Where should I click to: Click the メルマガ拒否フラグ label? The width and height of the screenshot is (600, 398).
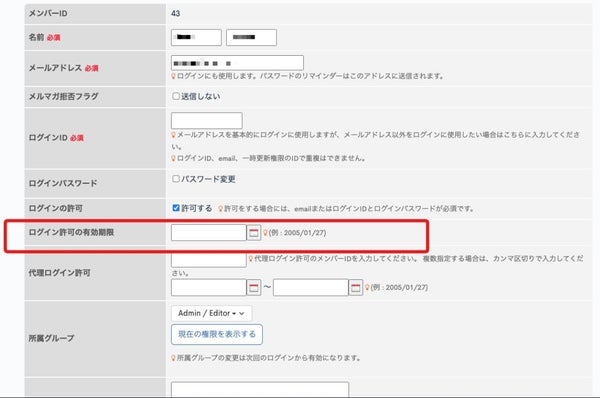tap(64, 96)
